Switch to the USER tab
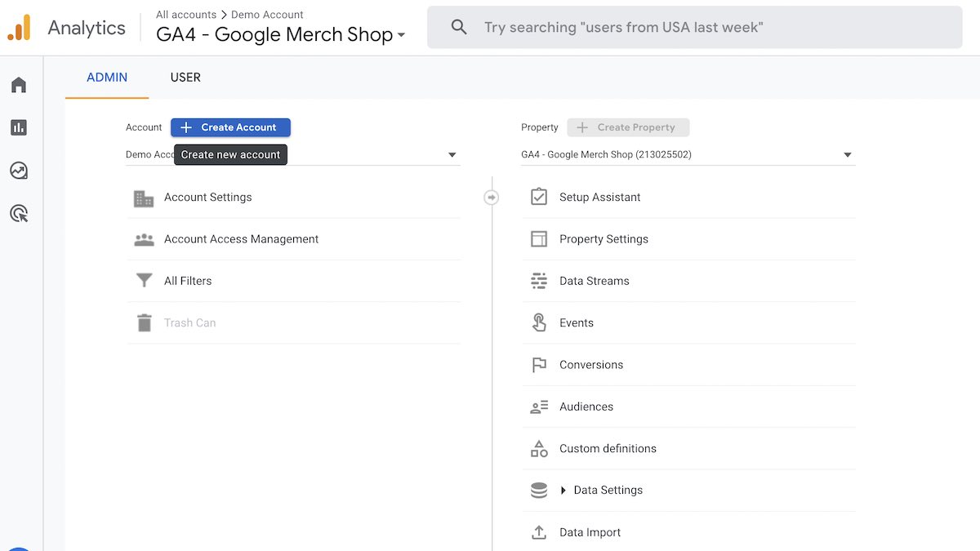This screenshot has height=551, width=980. [185, 78]
